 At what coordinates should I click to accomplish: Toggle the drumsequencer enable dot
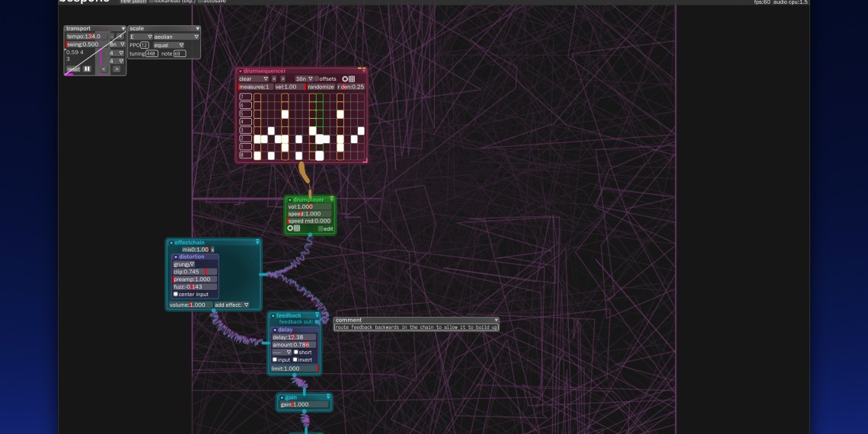point(241,71)
